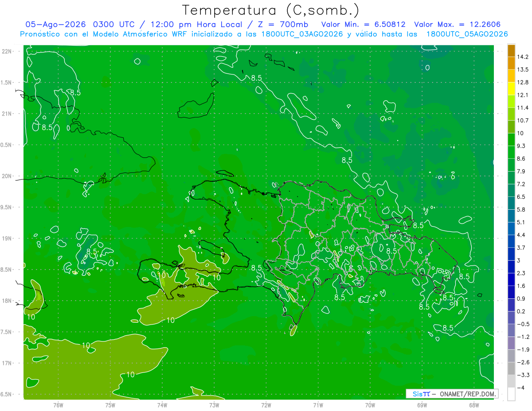Click the colorbar label -3.3
This screenshot has height=411, width=532.
523,375
